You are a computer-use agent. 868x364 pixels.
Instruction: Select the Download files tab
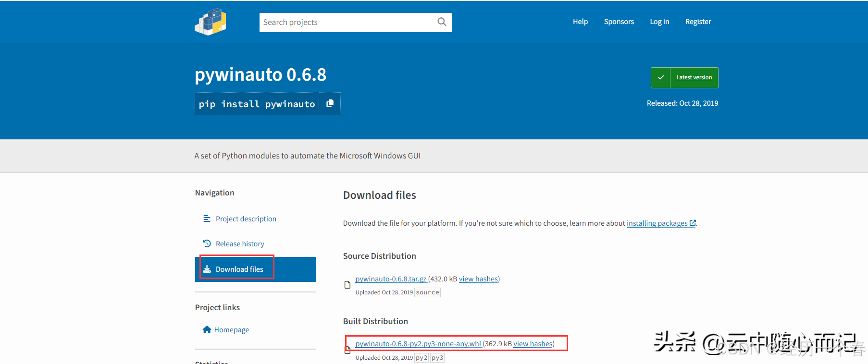256,269
